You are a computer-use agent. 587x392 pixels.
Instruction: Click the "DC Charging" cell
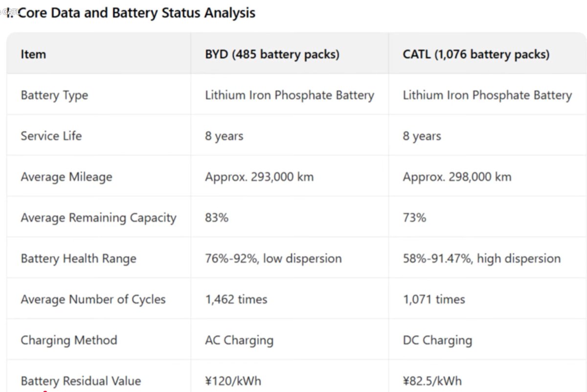tap(437, 340)
